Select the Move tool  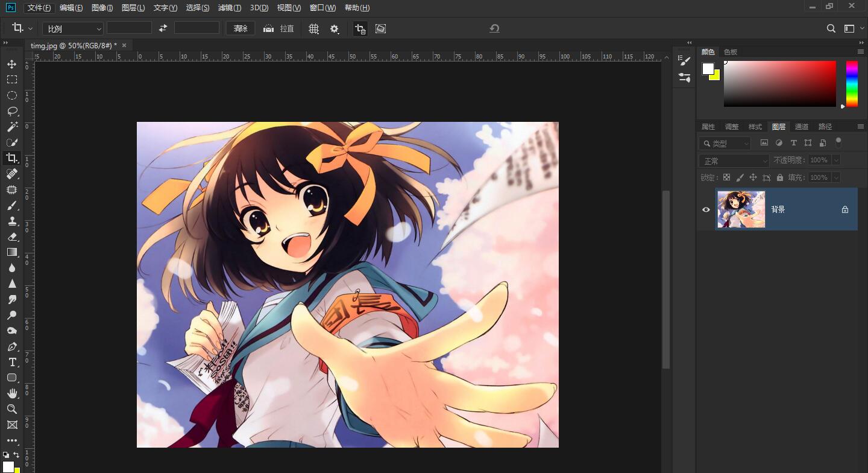tap(11, 64)
